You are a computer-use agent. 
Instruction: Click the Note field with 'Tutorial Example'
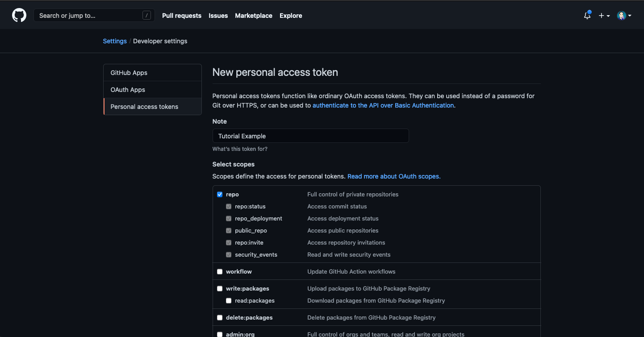click(x=310, y=136)
